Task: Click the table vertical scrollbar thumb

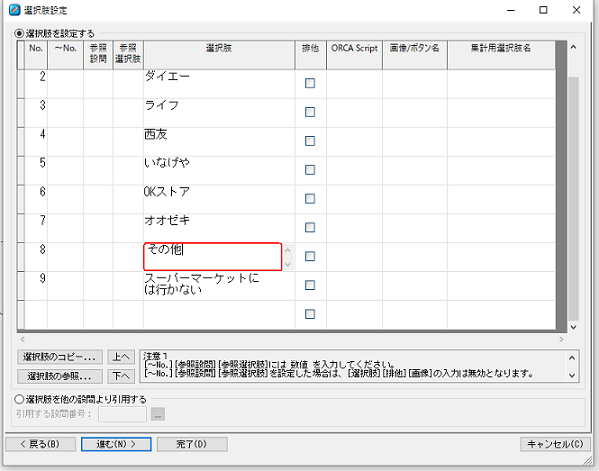Action: click(573, 199)
